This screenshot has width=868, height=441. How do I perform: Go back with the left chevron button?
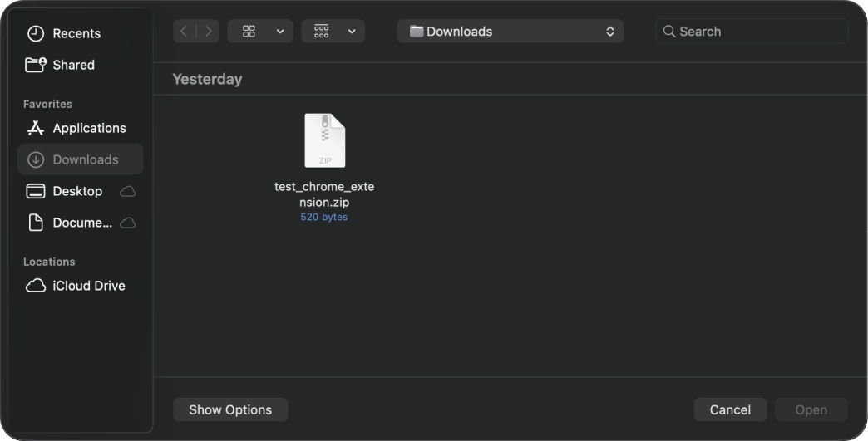pyautogui.click(x=185, y=32)
